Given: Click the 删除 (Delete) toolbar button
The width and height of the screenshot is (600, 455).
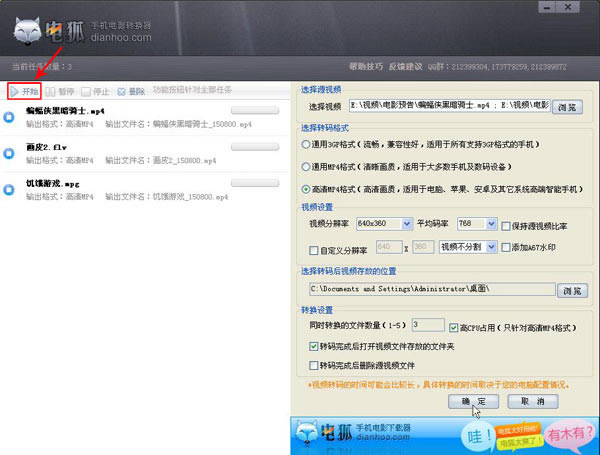Looking at the screenshot, I should pos(130,91).
